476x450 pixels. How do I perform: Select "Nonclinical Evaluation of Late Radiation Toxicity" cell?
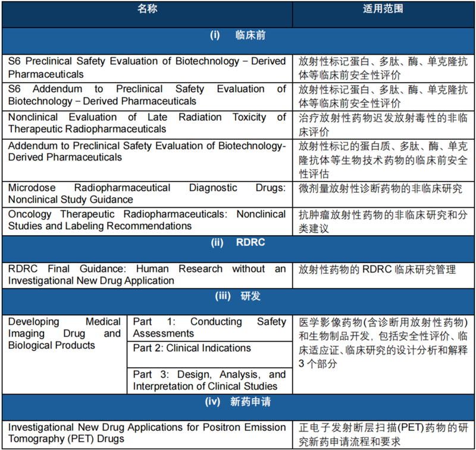147,123
